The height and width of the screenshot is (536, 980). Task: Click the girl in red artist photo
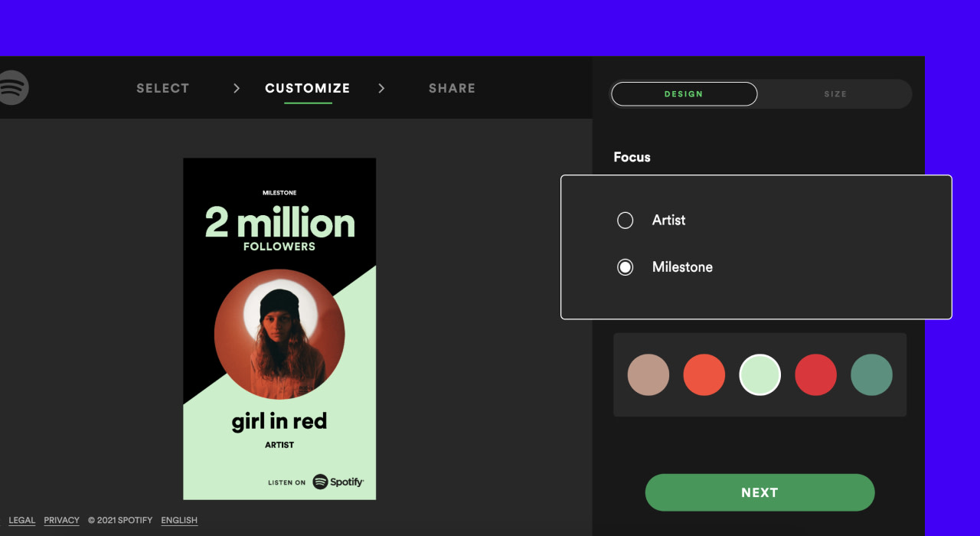pos(279,333)
